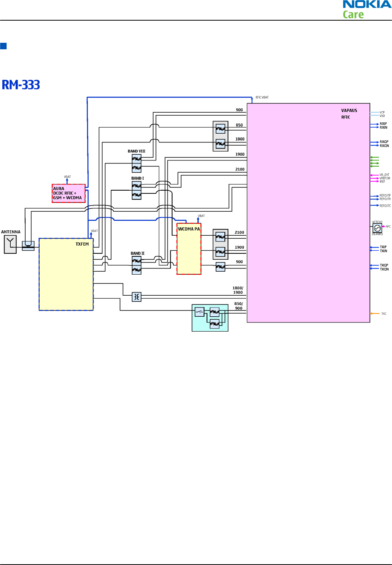Click the AURA DCDC RFIC block
The height and width of the screenshot is (565, 392).
[x=68, y=193]
